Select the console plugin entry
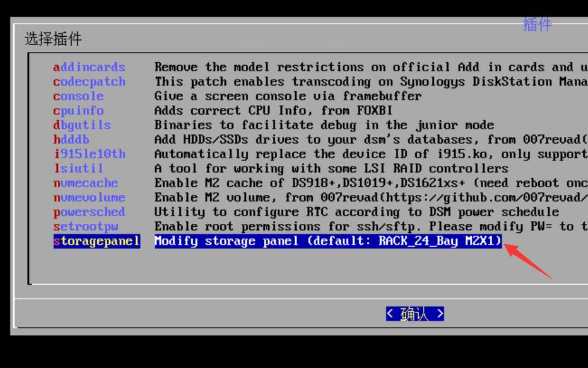 [x=78, y=96]
